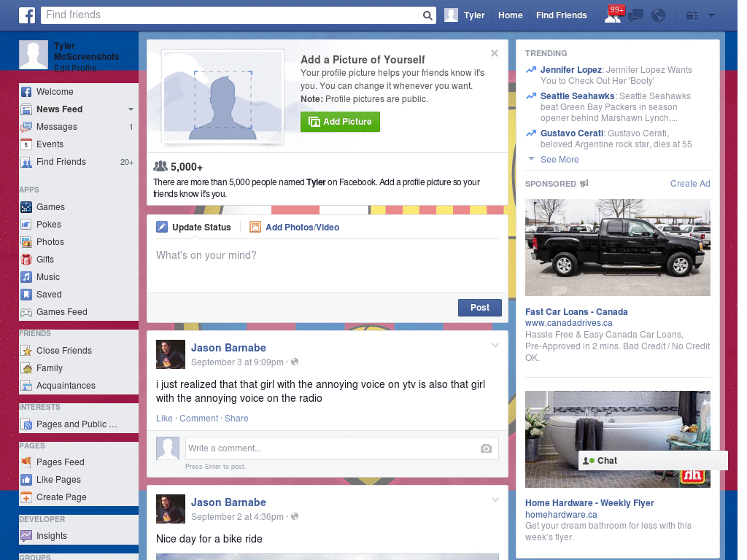Viewport: 747px width, 560px height.
Task: Open the Messages icon in the top bar
Action: [x=635, y=15]
